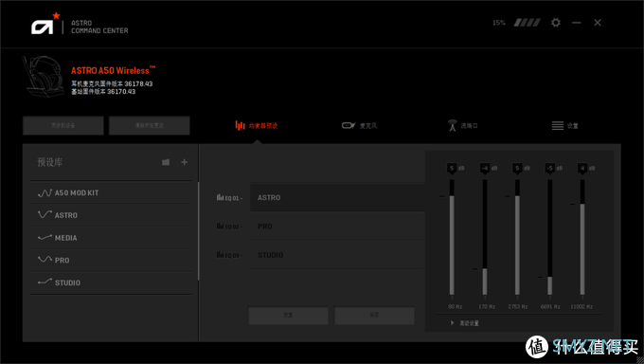This screenshot has height=364, width=644.
Task: Click the A50 headset image
Action: click(44, 77)
